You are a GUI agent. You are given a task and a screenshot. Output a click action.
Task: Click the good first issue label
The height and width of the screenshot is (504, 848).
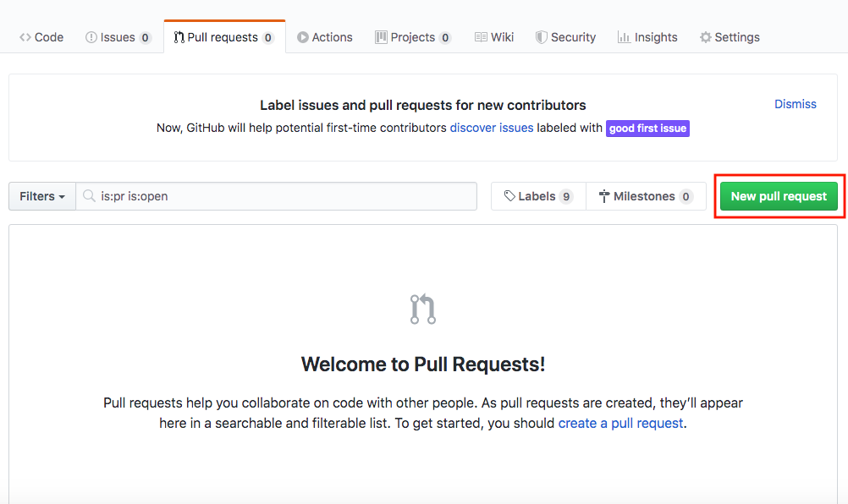click(647, 129)
